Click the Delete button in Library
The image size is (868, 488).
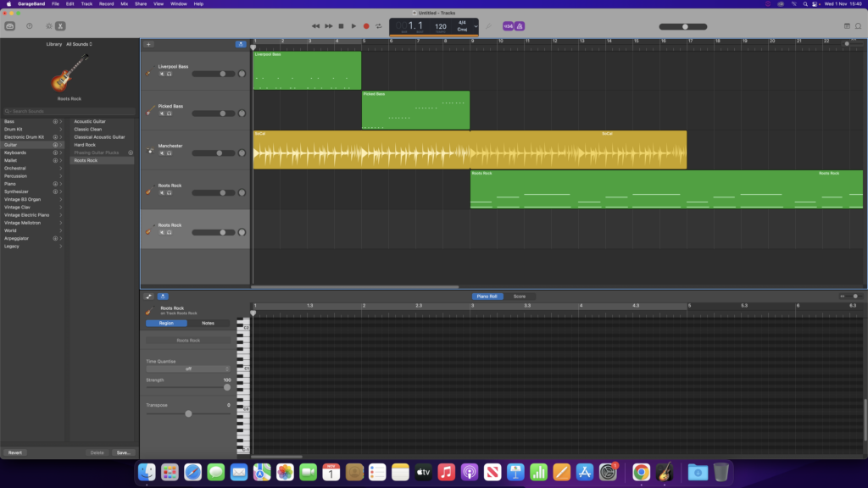[97, 452]
